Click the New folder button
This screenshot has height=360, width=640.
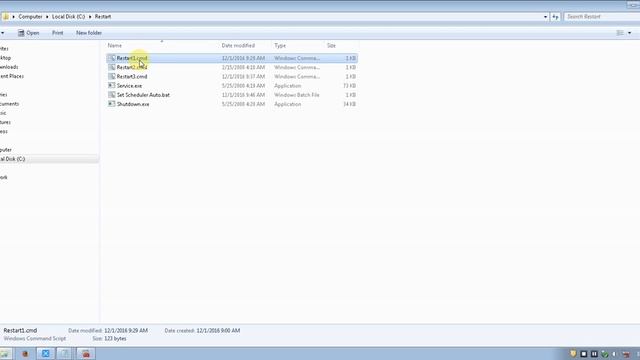click(x=89, y=33)
